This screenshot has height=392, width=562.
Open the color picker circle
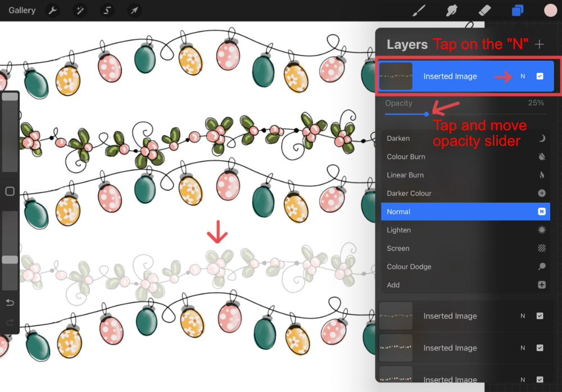click(x=550, y=10)
